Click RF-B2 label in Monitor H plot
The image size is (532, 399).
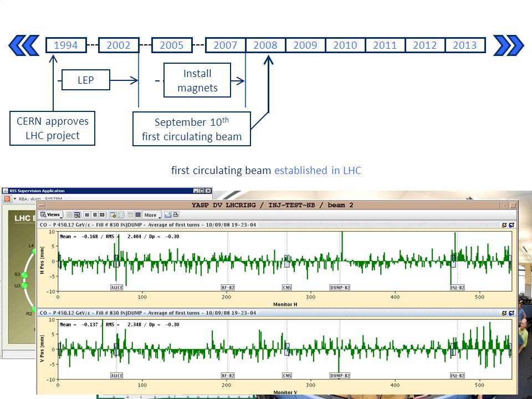(x=228, y=288)
